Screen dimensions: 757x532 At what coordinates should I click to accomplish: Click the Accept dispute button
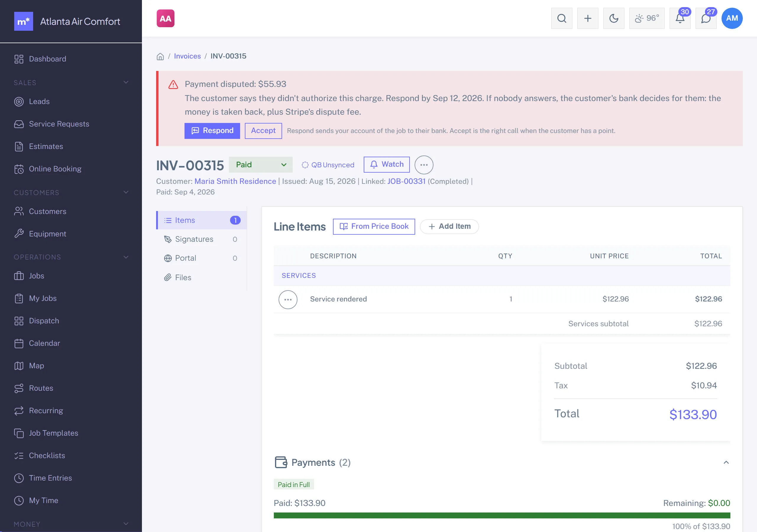263,131
